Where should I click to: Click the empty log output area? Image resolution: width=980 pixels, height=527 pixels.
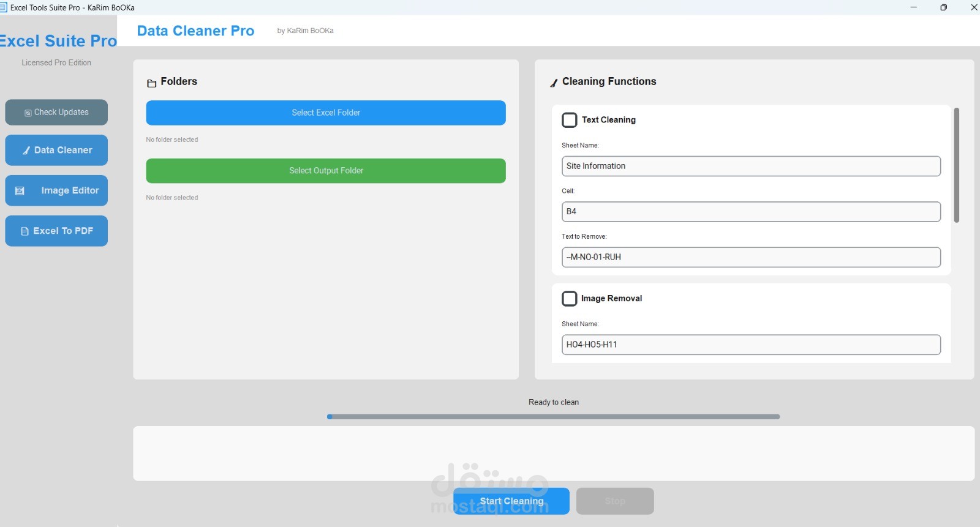554,454
